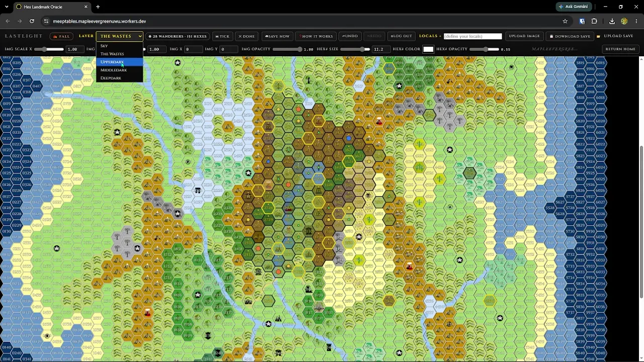This screenshot has width=644, height=362.
Task: Click Save Now
Action: click(x=277, y=36)
